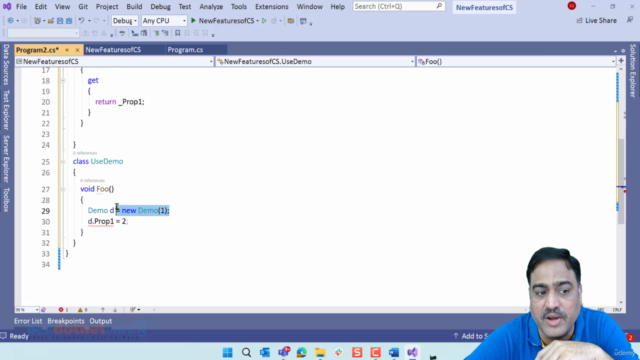Open the Solution Configurations Debug dropdown
This screenshot has height=360, width=640.
[124, 20]
